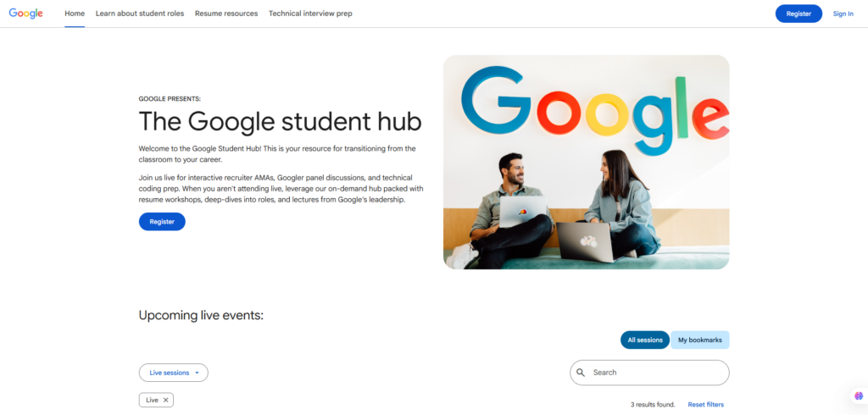The width and height of the screenshot is (868, 415).
Task: Click 'The Google student hub' heading
Action: 280,121
